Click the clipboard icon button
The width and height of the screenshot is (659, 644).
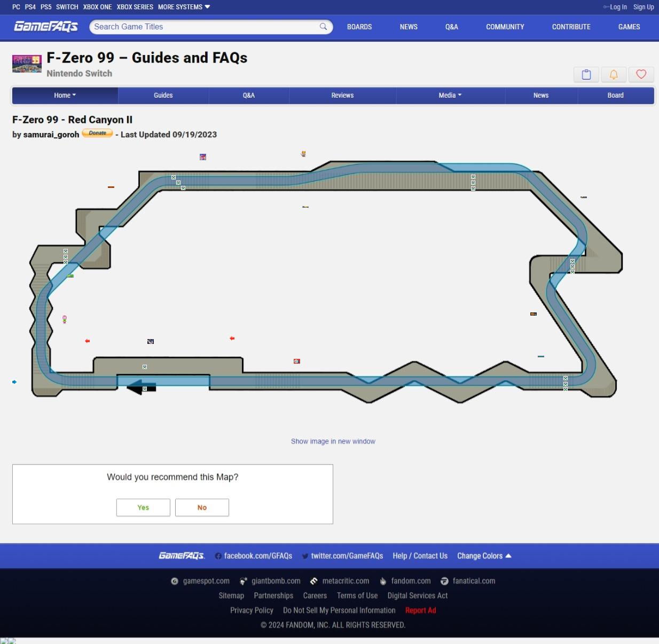586,75
